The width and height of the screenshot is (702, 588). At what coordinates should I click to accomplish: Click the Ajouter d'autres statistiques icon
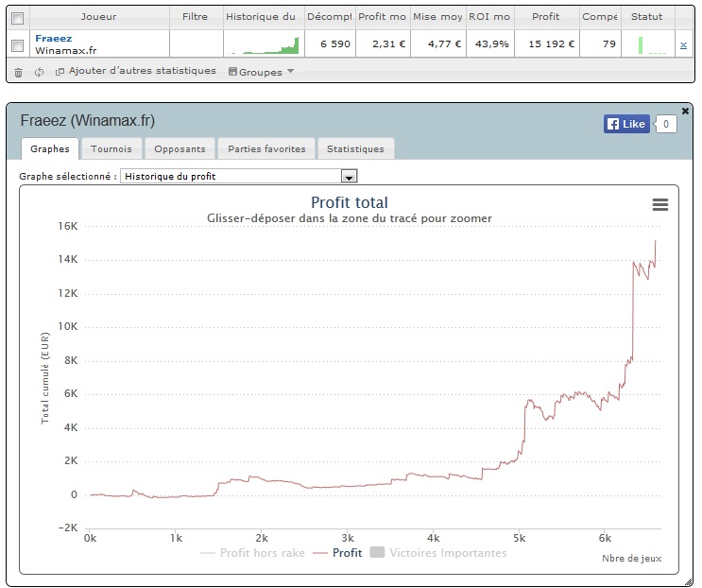point(60,72)
